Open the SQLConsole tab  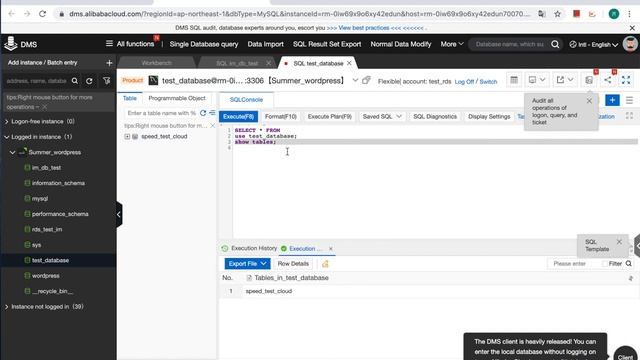click(x=246, y=100)
